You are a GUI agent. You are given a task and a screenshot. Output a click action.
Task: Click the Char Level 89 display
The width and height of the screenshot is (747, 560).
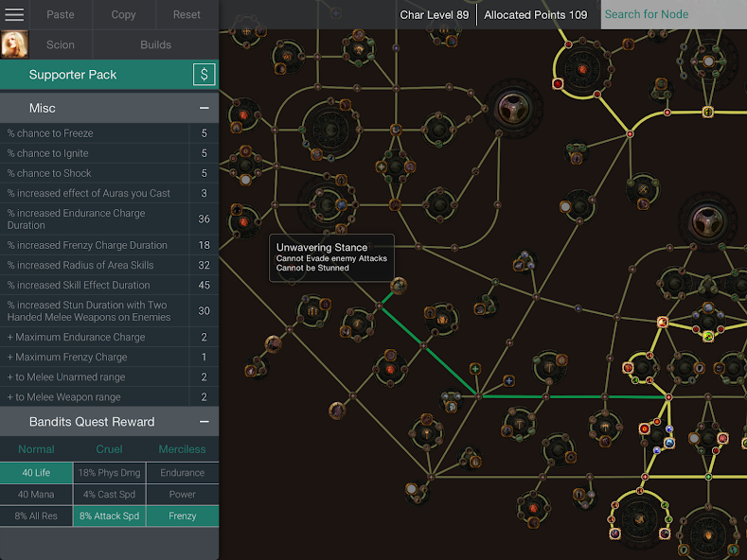(434, 14)
